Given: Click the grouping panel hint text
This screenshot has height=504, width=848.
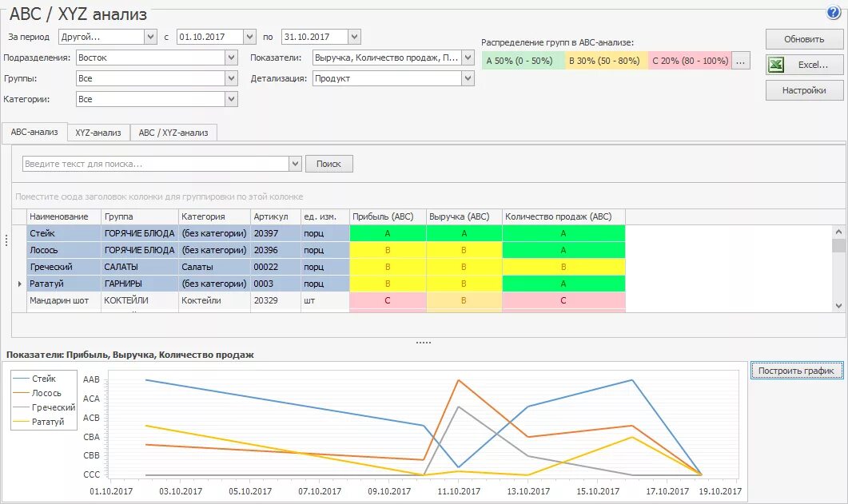Looking at the screenshot, I should click(159, 196).
